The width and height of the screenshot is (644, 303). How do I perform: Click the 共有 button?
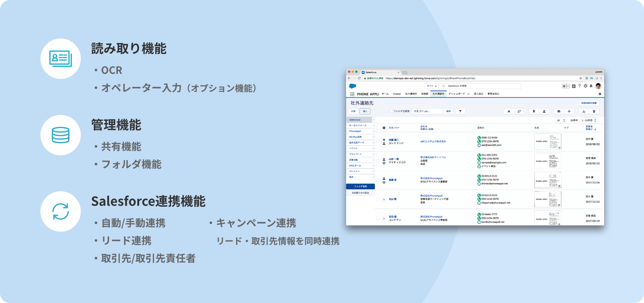[x=353, y=111]
